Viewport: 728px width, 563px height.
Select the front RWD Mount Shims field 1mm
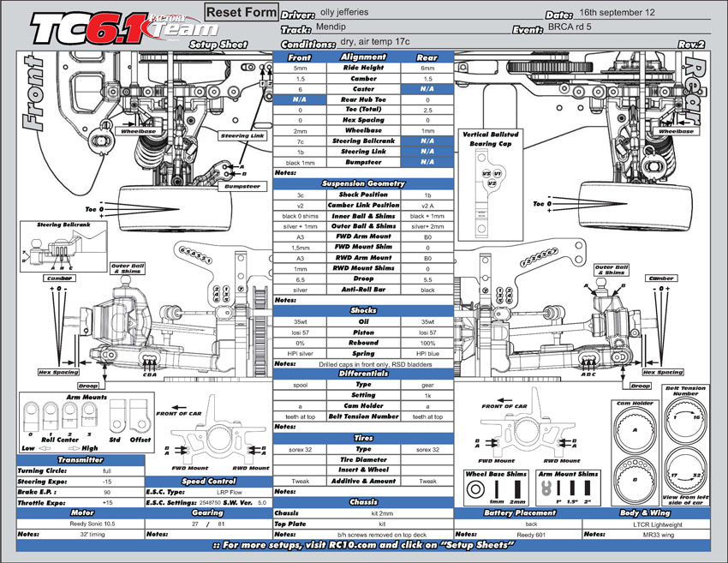300,269
